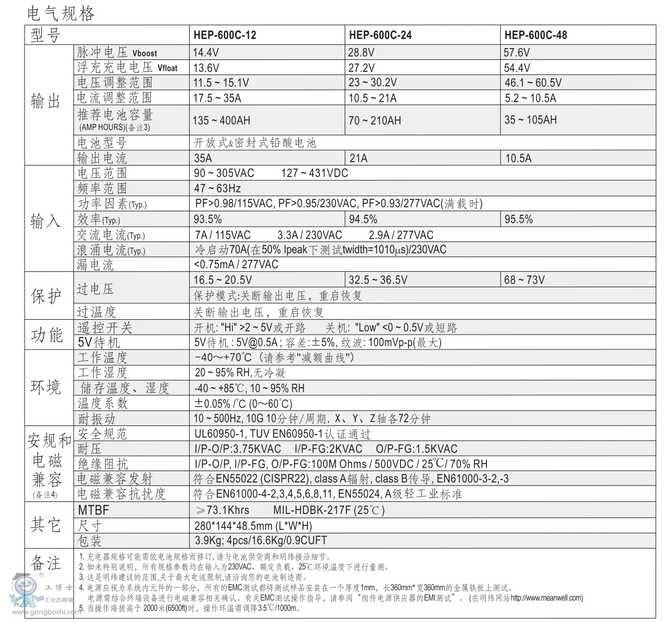
Task: Click the 电气规格 section title
Action: tap(61, 13)
